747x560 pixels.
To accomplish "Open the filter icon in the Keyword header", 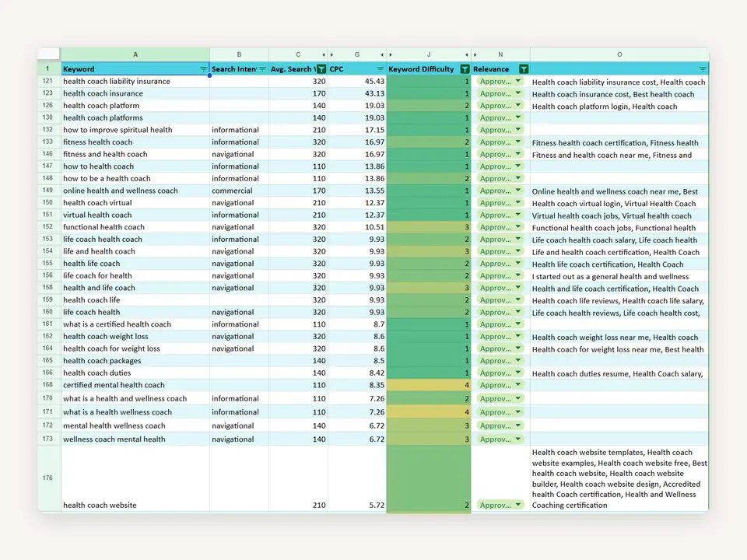I will pos(203,69).
